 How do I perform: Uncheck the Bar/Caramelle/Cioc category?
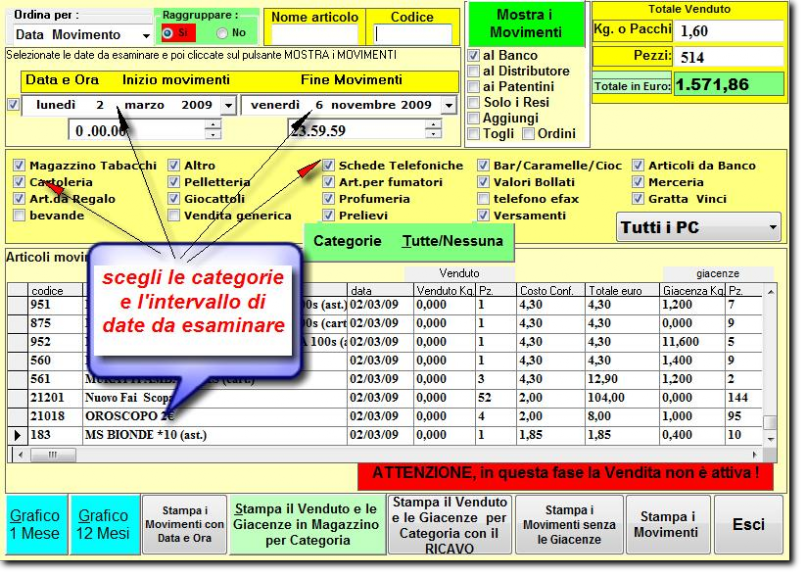pos(483,165)
